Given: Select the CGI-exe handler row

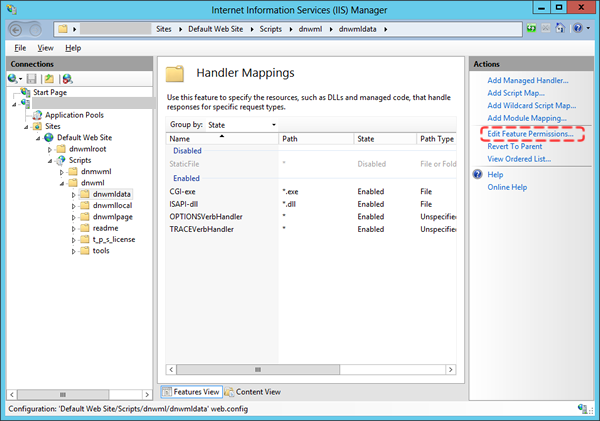Looking at the screenshot, I should point(311,191).
